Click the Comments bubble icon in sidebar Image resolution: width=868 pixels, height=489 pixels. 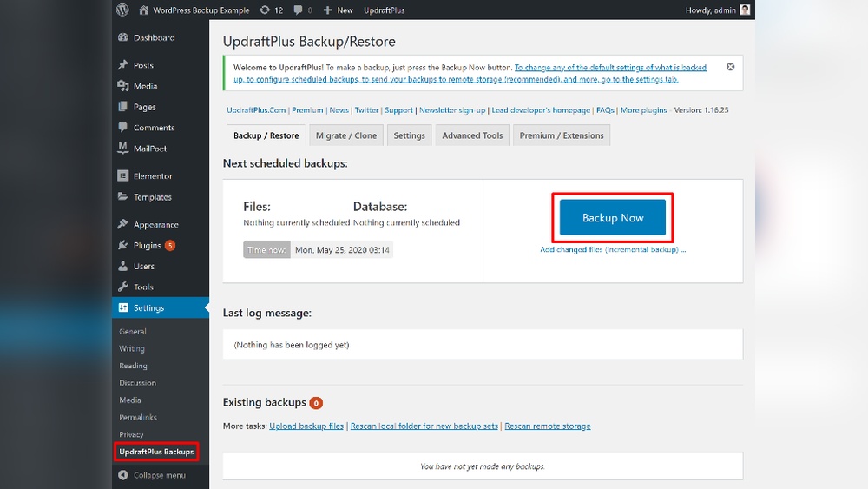[x=123, y=128]
